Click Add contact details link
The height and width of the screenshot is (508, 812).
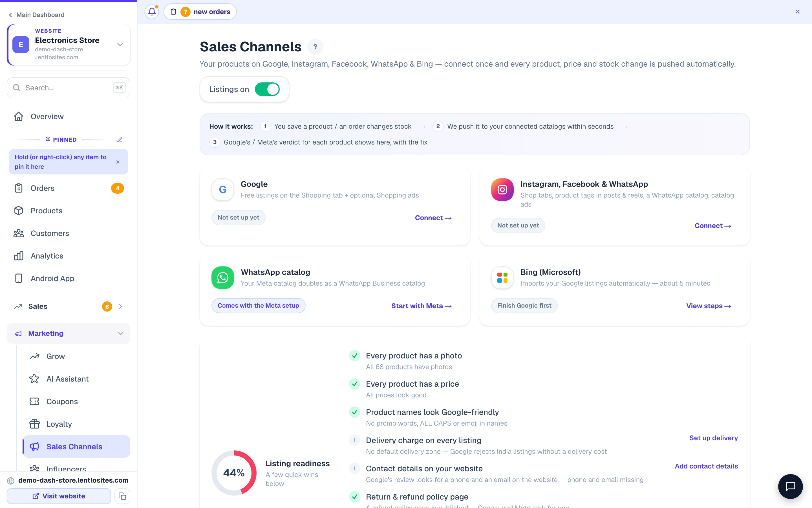(x=706, y=466)
